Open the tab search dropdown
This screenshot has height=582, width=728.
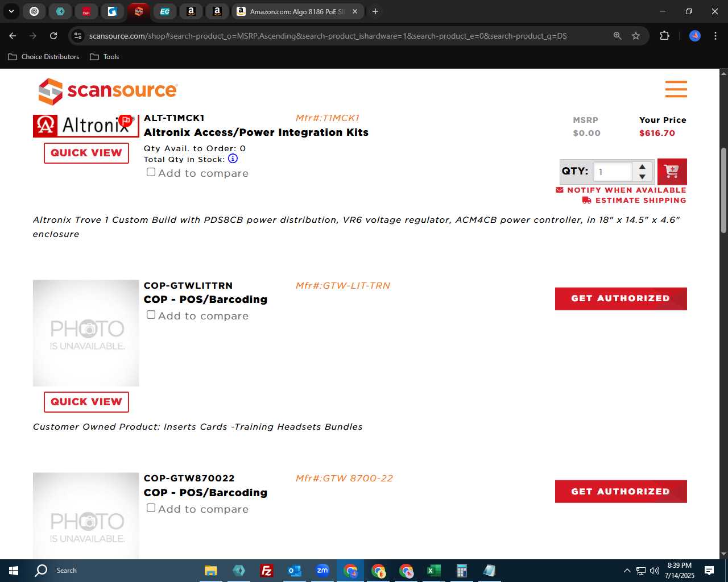coord(11,11)
